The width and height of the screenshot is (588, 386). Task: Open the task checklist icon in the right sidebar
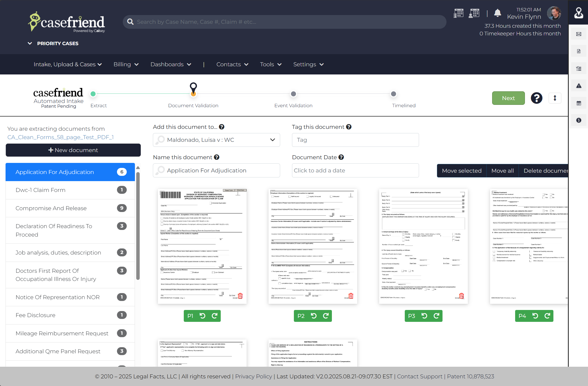pos(579,68)
